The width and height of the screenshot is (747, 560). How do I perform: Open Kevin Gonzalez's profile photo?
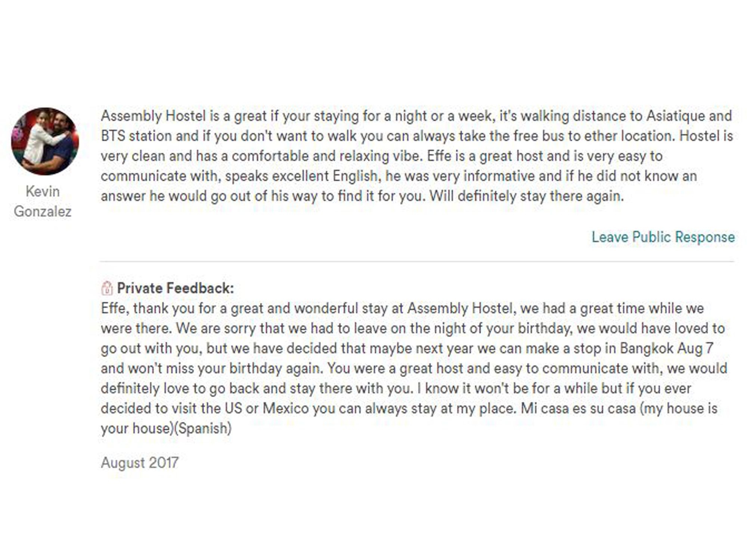pos(45,141)
